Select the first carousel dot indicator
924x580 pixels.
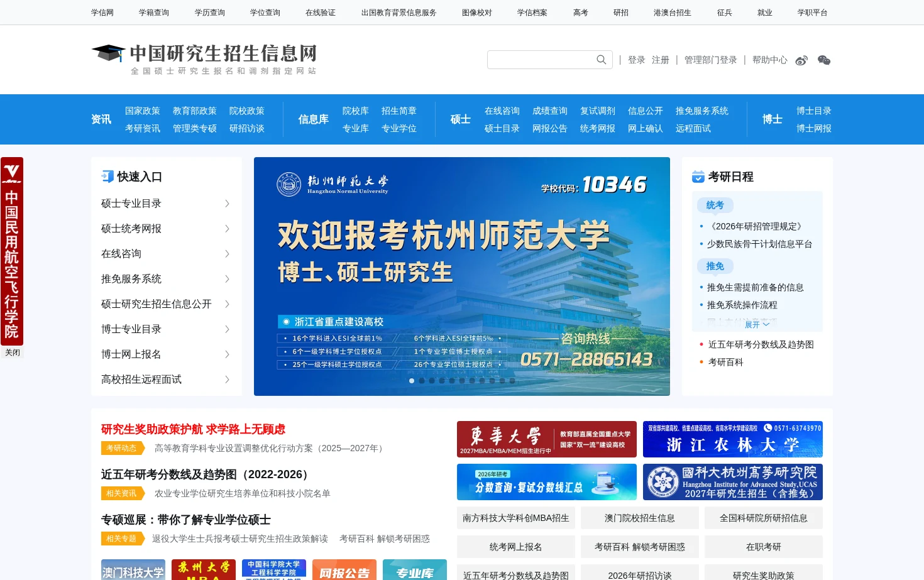[x=412, y=381]
